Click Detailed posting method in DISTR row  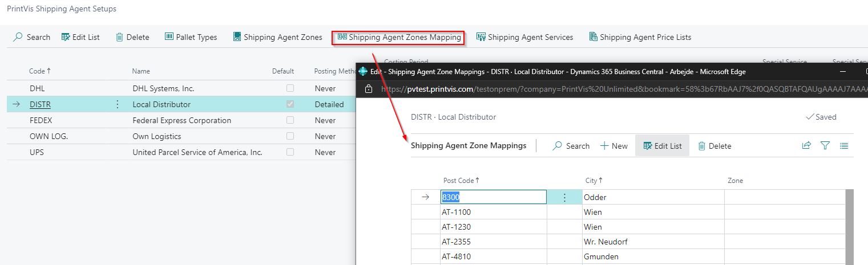coord(329,104)
